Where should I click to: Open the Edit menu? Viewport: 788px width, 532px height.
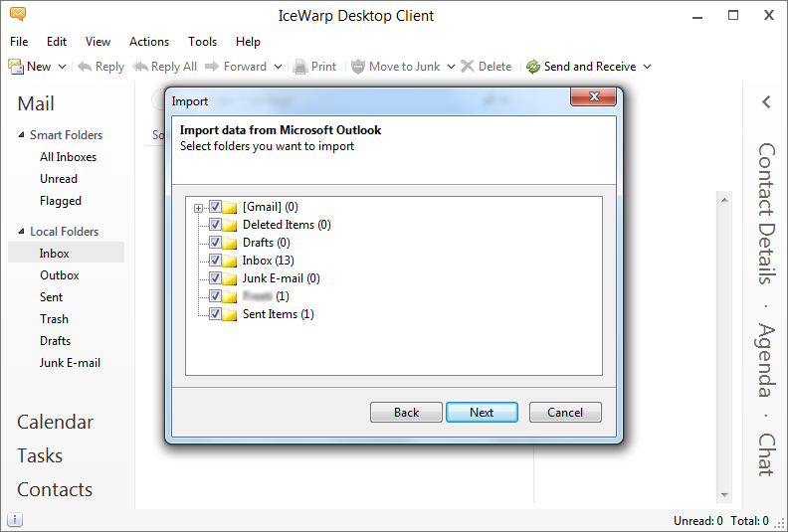57,42
